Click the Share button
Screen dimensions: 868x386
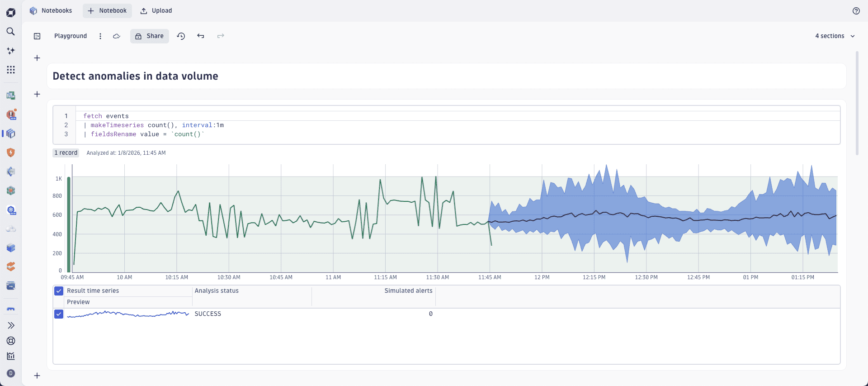[150, 36]
